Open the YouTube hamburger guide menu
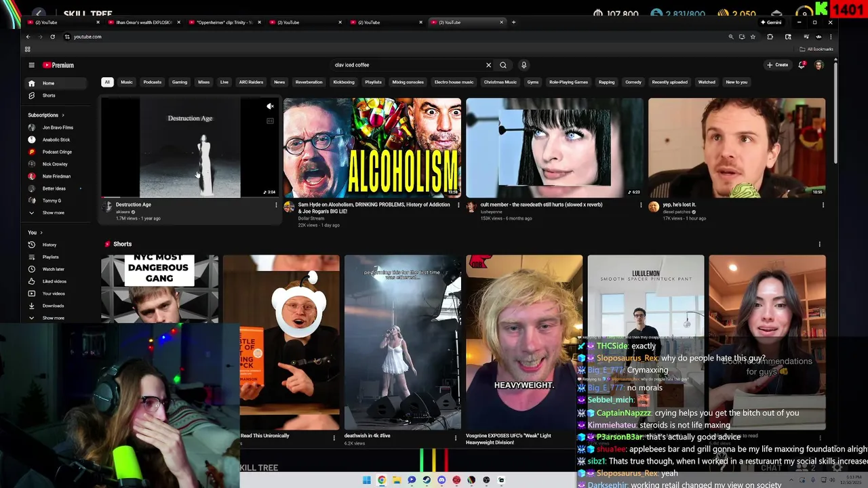The width and height of the screenshot is (868, 488). [31, 65]
